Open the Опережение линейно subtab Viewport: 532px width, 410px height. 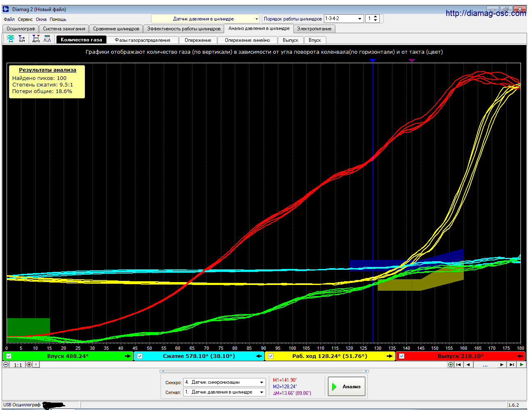(248, 40)
